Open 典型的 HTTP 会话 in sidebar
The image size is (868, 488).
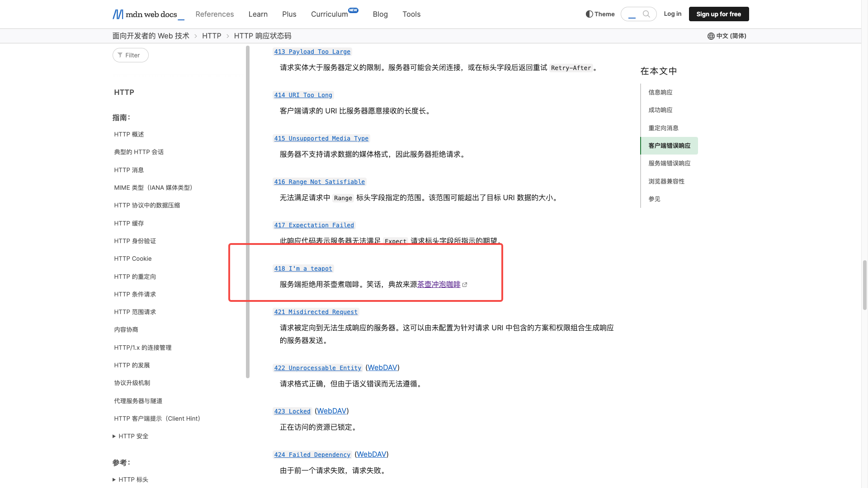tap(139, 152)
